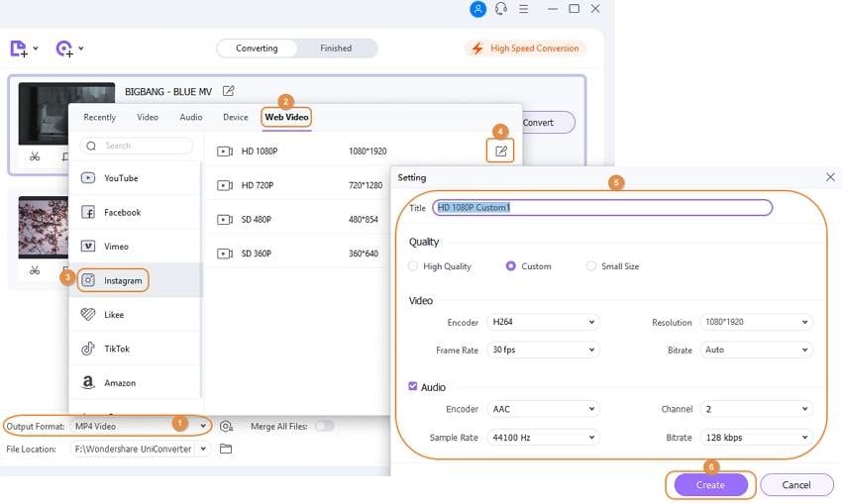842x504 pixels.
Task: Open the Sample Rate 44100 Hz dropdown
Action: pyautogui.click(x=543, y=438)
